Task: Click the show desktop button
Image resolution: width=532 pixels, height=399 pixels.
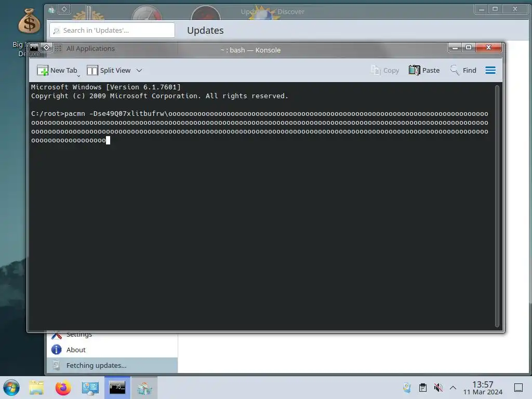Action: click(x=518, y=388)
